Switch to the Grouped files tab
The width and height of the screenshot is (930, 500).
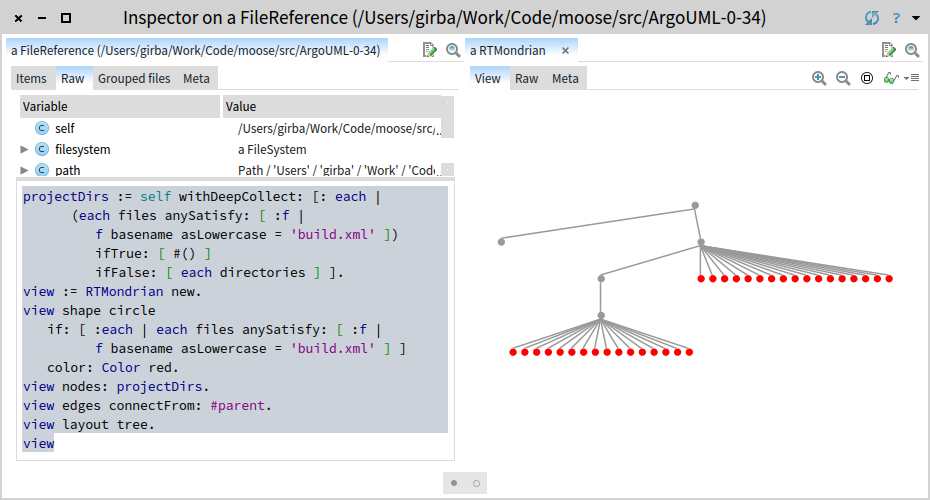click(x=134, y=78)
